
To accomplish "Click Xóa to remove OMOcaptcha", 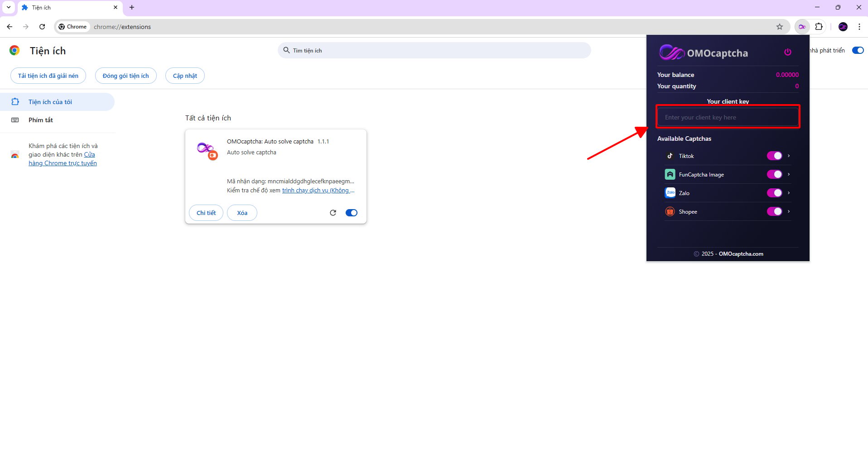I will 242,213.
